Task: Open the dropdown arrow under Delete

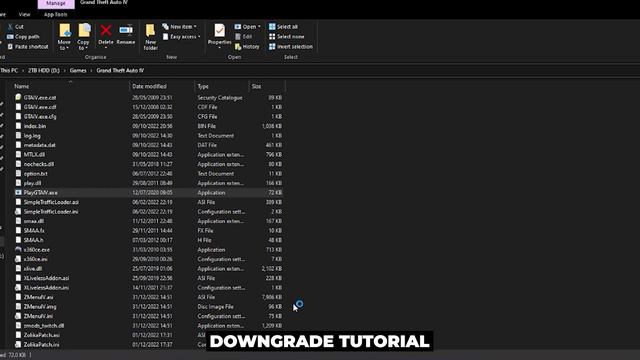Action: (x=106, y=48)
